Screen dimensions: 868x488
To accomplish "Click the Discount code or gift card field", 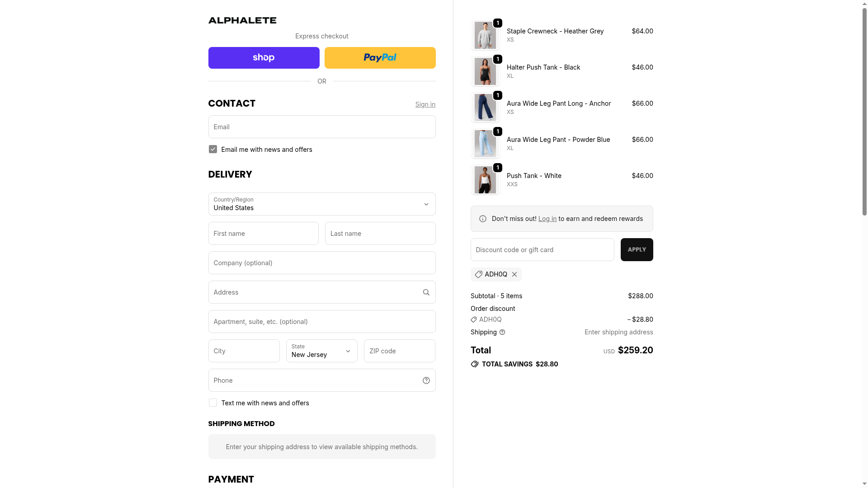I will (x=542, y=250).
